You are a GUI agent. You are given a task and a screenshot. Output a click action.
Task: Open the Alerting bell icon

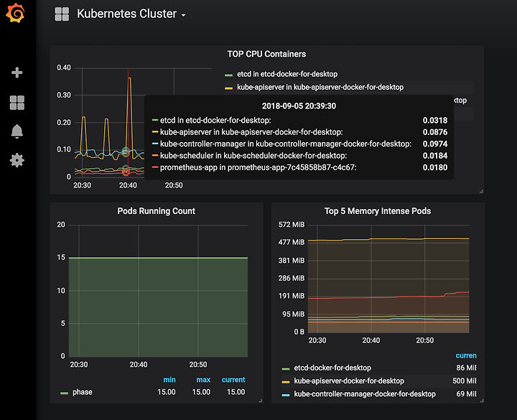pos(17,131)
